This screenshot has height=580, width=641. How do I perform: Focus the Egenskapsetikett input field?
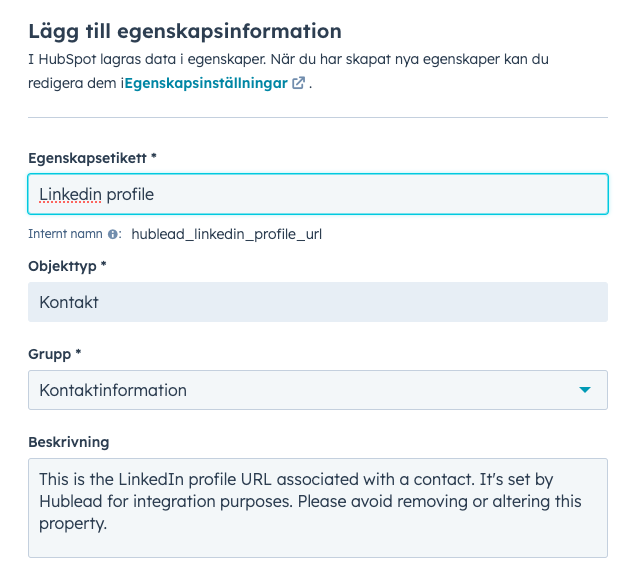point(318,194)
